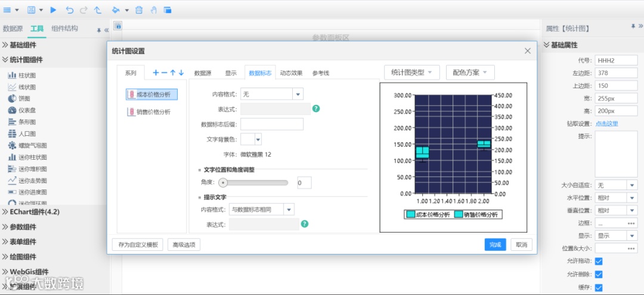The image size is (644, 295).
Task: Open the 显示 property dropdown
Action: tap(616, 235)
